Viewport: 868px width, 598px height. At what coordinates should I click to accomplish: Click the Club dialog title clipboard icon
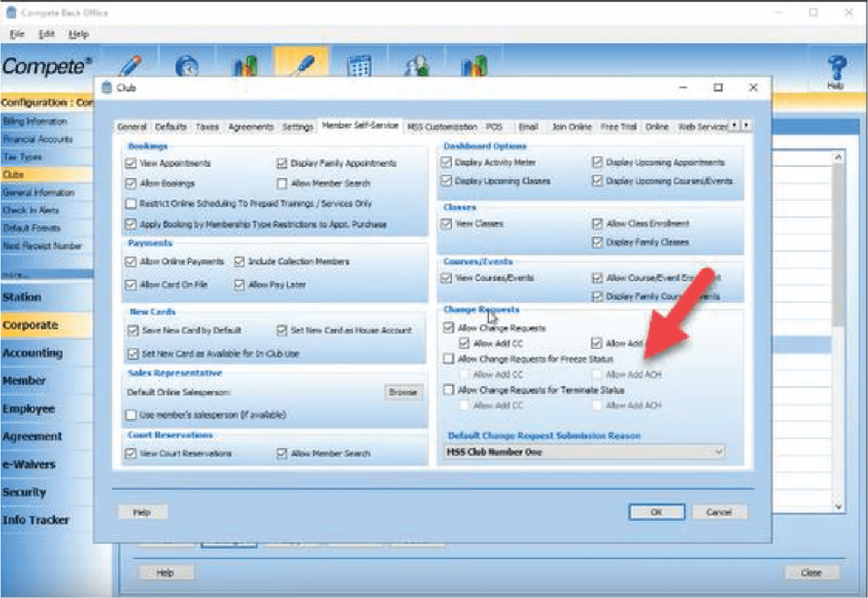[x=106, y=87]
